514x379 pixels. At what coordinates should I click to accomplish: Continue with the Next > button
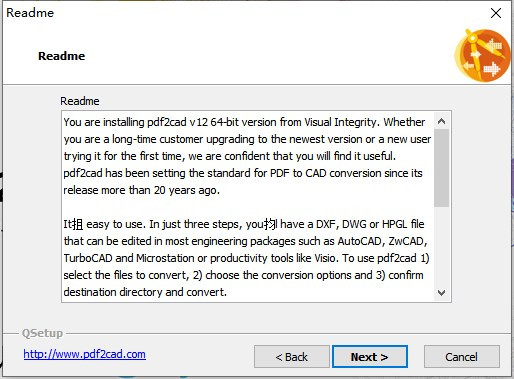pyautogui.click(x=370, y=357)
